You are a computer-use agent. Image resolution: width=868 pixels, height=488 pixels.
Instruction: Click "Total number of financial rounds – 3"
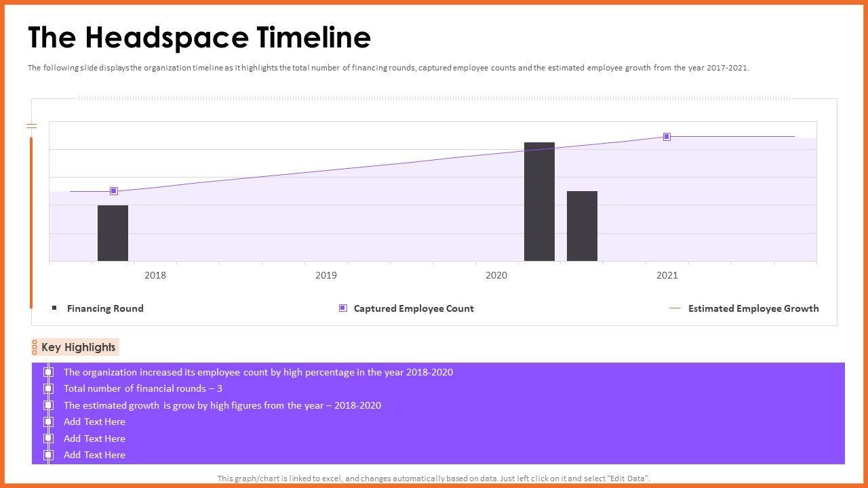click(x=143, y=388)
